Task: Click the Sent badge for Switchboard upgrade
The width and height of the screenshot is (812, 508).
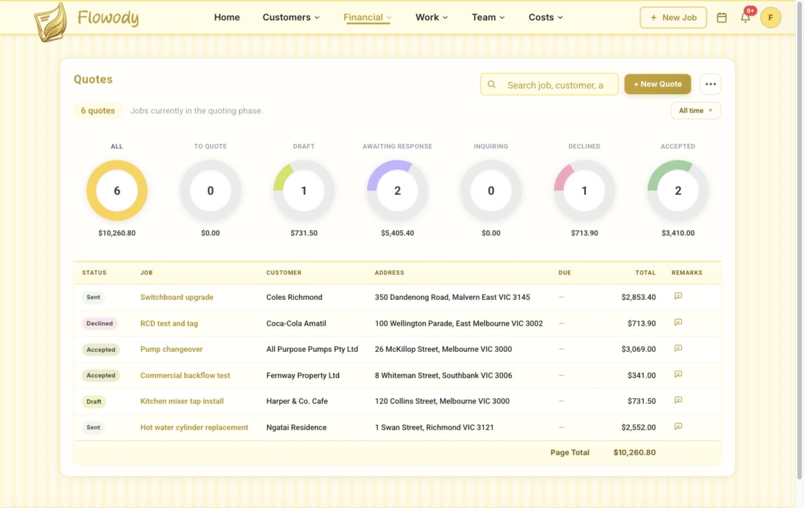Action: (93, 297)
